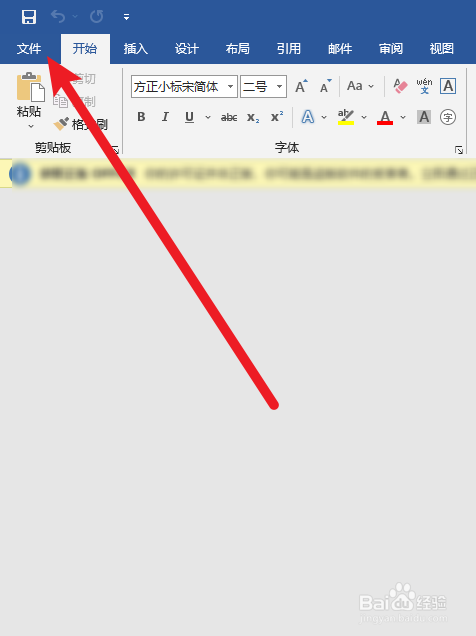
Task: Switch to the 视图 tab
Action: [x=442, y=49]
